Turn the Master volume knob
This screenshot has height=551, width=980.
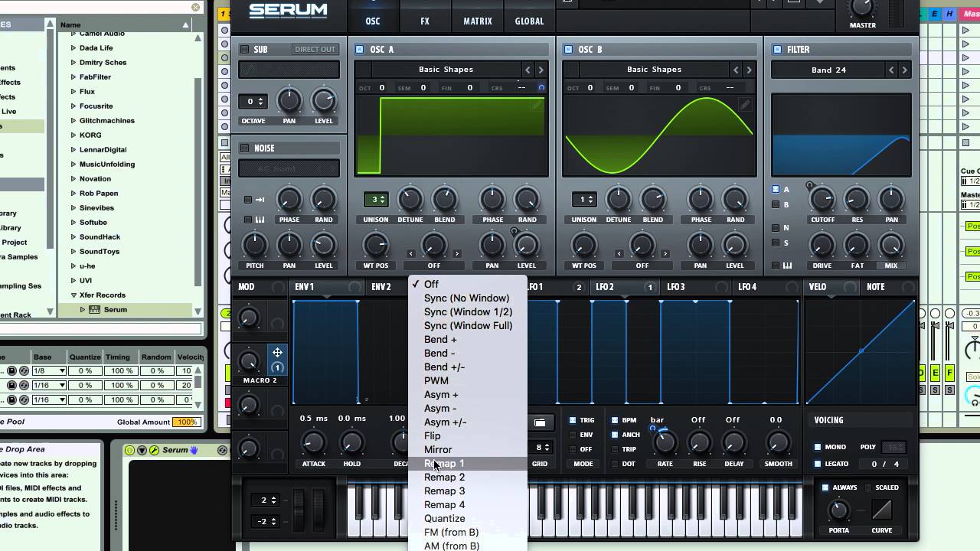pyautogui.click(x=862, y=7)
